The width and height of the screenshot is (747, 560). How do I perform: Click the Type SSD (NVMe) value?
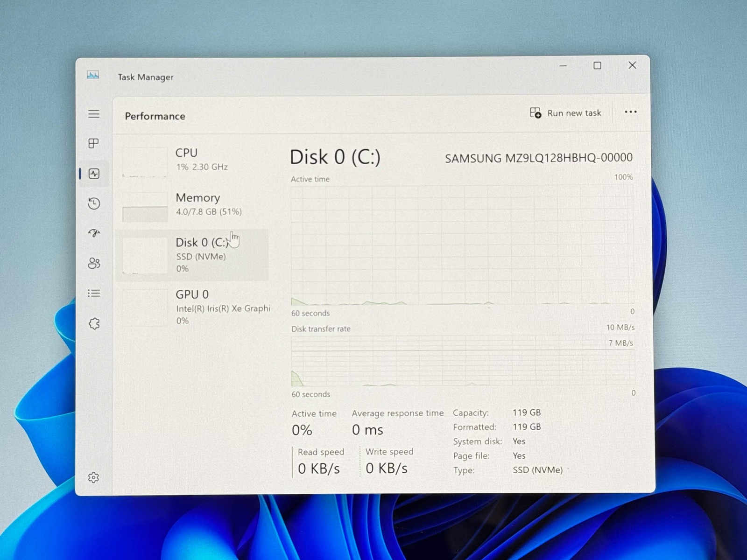pos(538,470)
